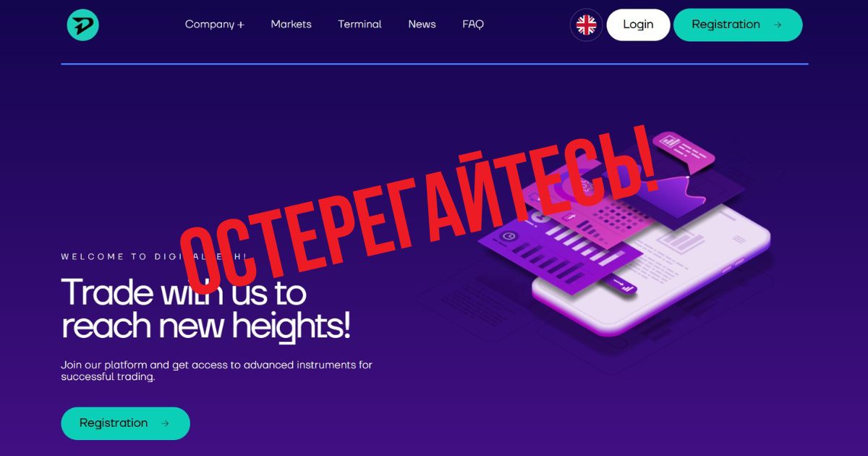Click the plus sign next to Company
Image resolution: width=868 pixels, height=456 pixels.
pos(241,25)
